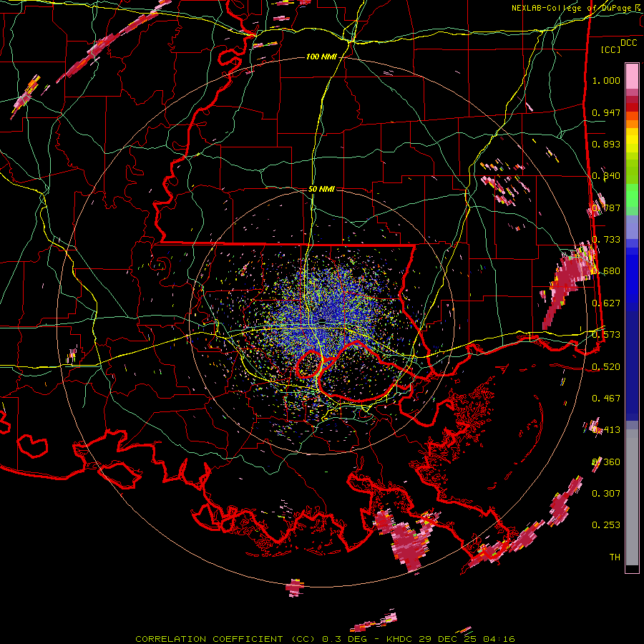The image size is (644, 644).
Task: Click the 0.893 value on the scale
Action: 606,144
